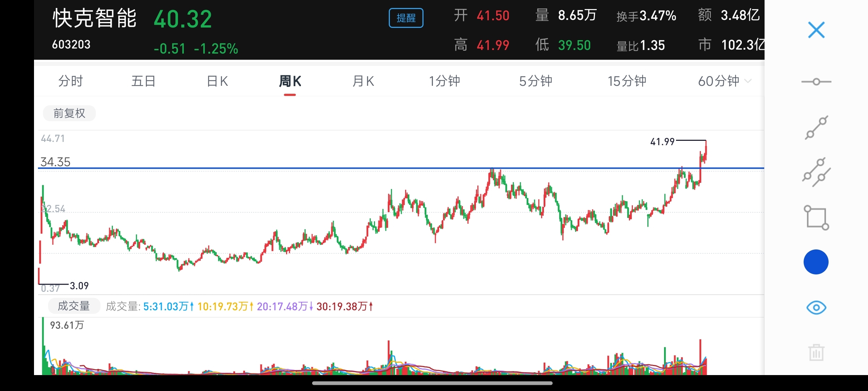
Task: Select the line segment drawing tool
Action: 816,127
